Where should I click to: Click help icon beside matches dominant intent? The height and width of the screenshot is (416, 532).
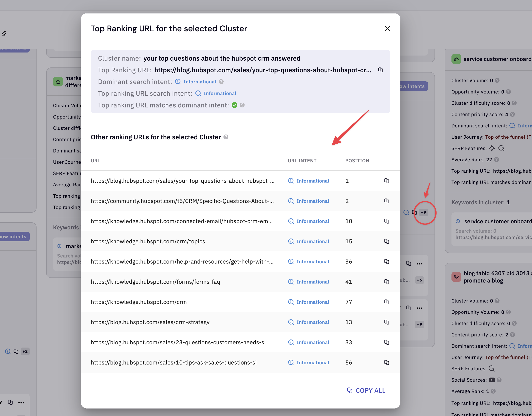pyautogui.click(x=242, y=105)
